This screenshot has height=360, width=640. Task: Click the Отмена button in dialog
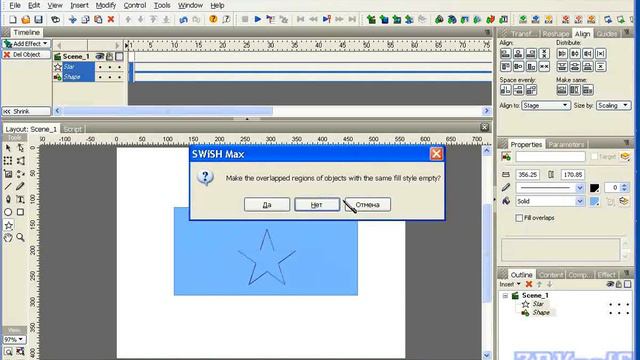tap(367, 204)
